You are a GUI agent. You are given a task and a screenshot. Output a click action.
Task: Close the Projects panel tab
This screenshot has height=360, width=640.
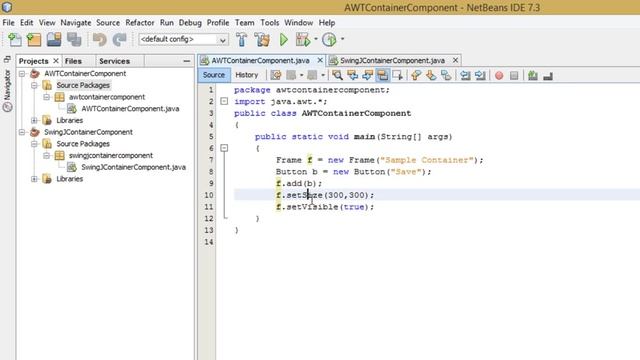(56, 61)
